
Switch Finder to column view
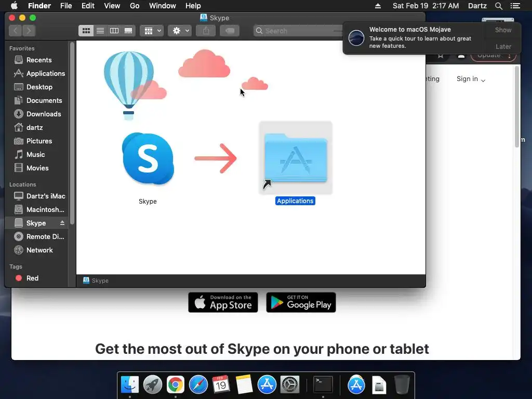(114, 31)
